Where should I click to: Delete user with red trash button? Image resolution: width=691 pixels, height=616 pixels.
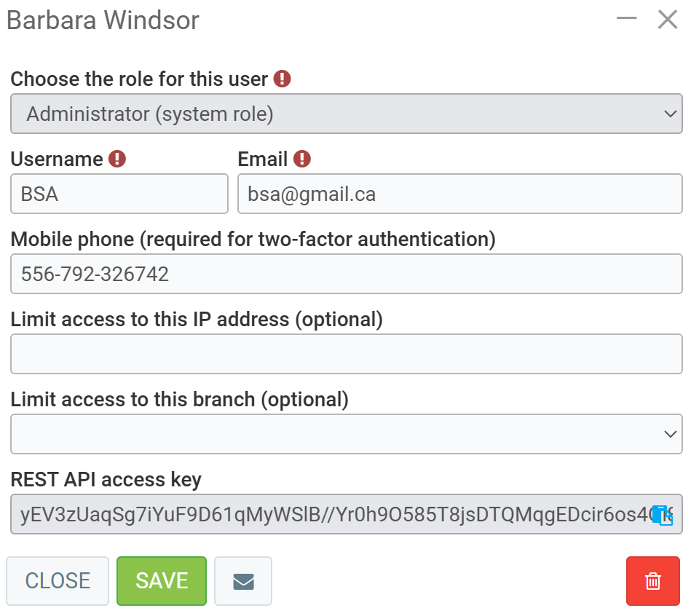[x=652, y=581]
